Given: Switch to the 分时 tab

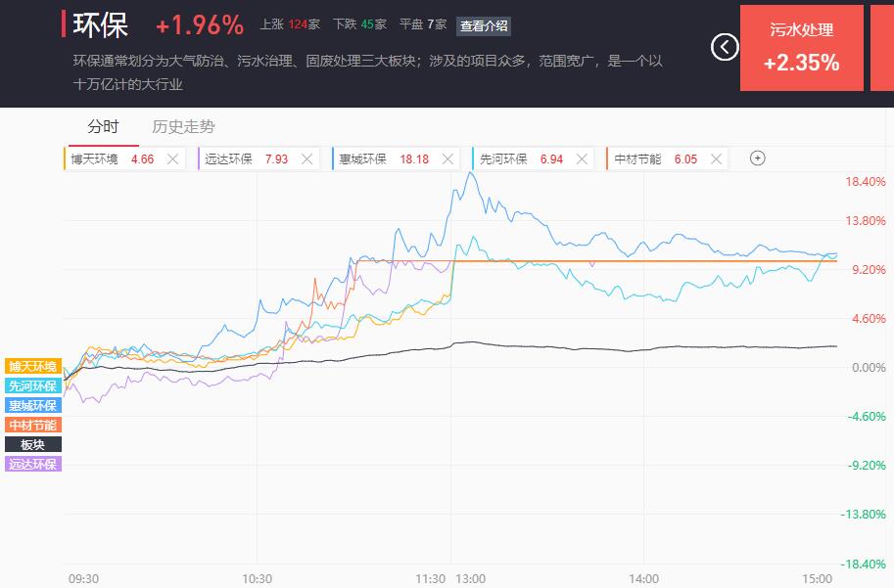Looking at the screenshot, I should pyautogui.click(x=103, y=126).
